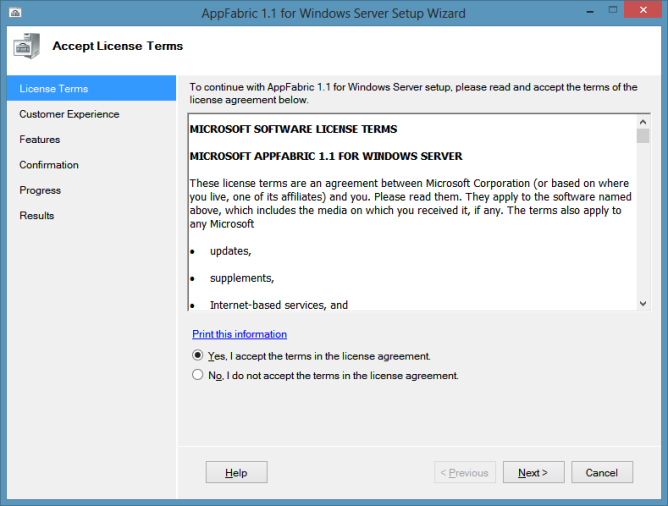Select the Progress step in sidebar
The image size is (668, 506).
click(40, 190)
